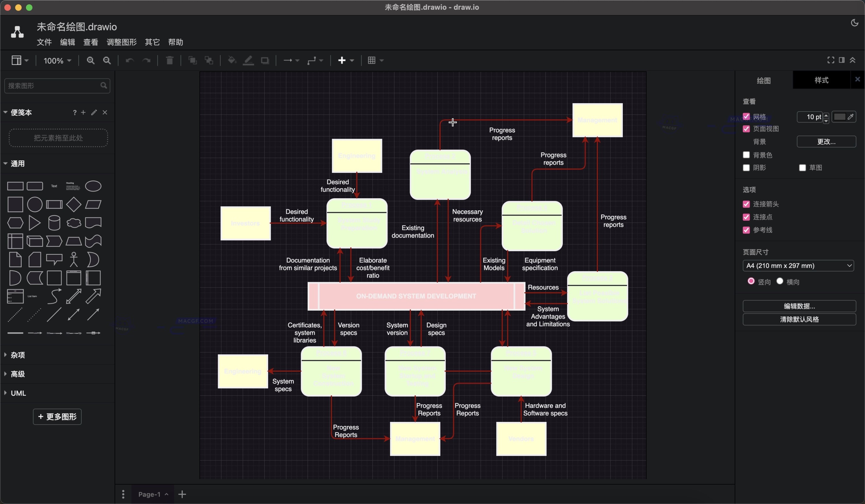Select the cloud shape in 通用 section
This screenshot has height=504, width=865.
click(x=74, y=223)
